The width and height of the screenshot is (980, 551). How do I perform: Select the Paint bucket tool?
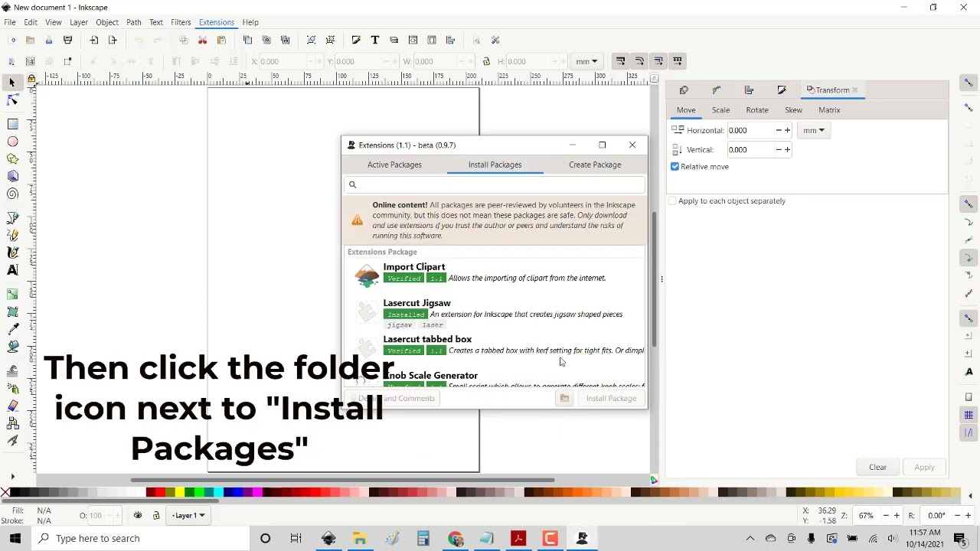12,347
